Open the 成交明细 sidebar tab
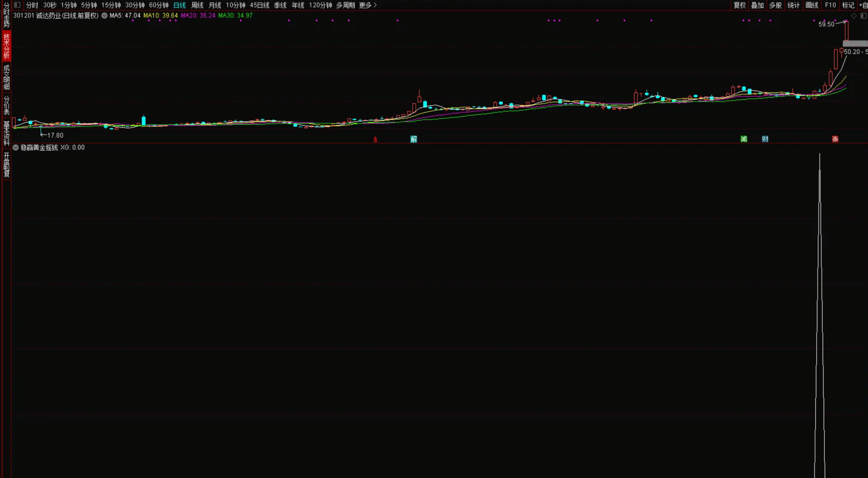This screenshot has width=868, height=478. coord(6,77)
